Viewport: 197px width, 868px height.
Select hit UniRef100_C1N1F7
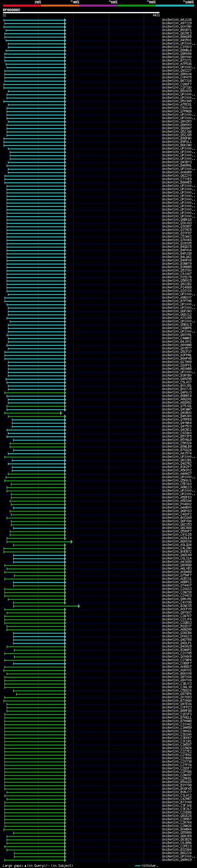pos(177,84)
